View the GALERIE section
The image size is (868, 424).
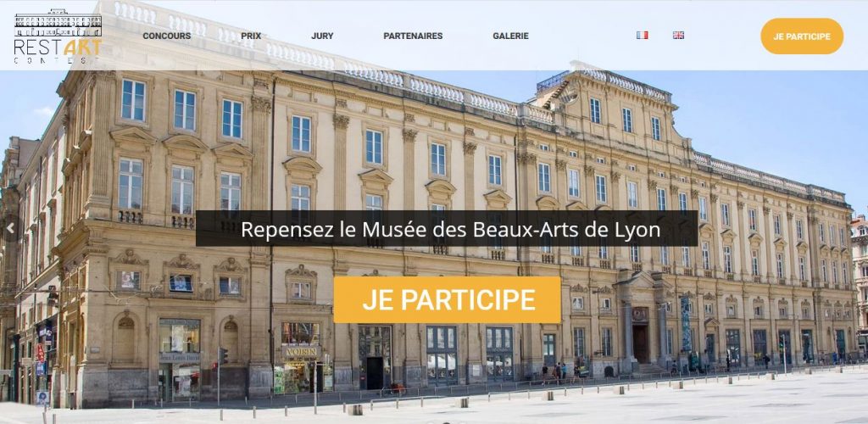[510, 36]
